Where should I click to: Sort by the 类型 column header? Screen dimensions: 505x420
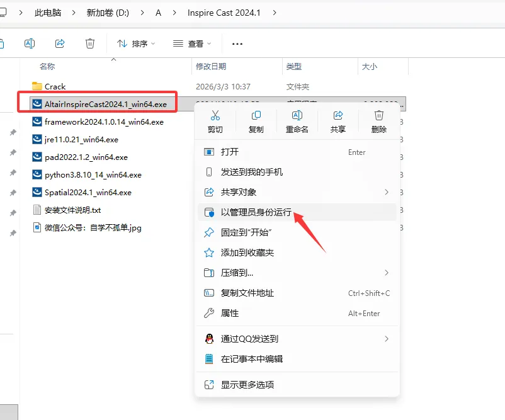pos(293,66)
